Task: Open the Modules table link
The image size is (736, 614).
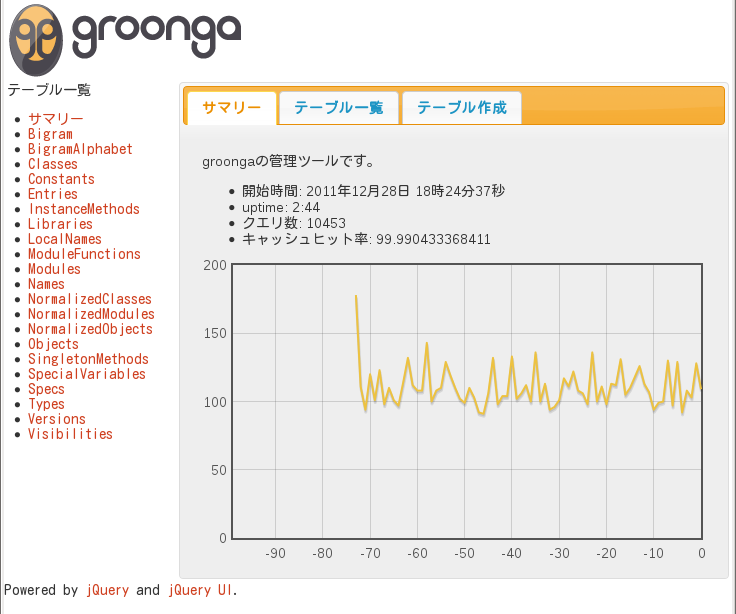Action: (54, 269)
